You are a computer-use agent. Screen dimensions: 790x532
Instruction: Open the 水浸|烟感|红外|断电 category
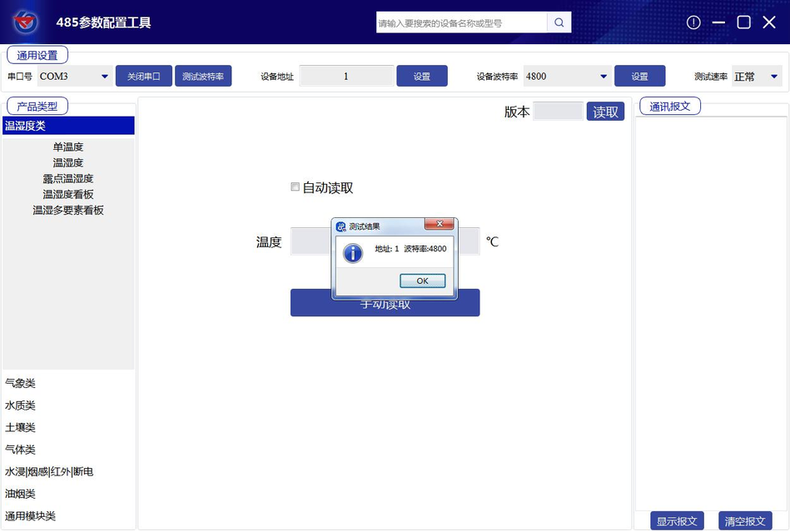click(x=49, y=472)
